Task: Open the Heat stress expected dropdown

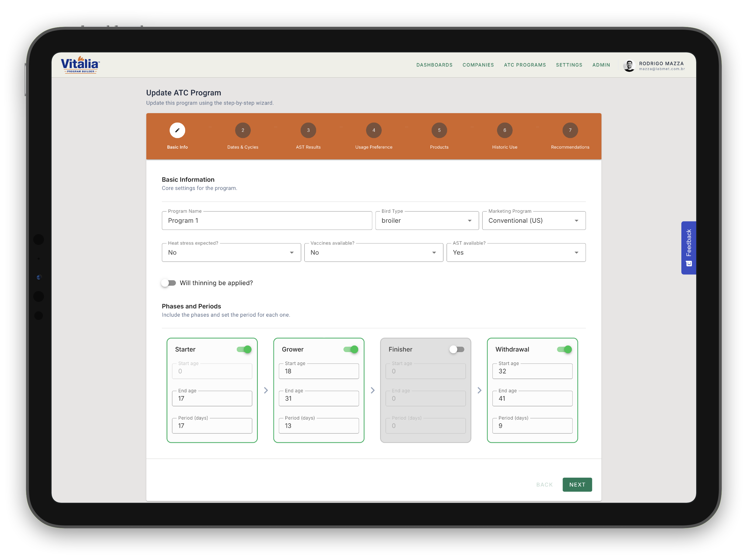Action: tap(231, 252)
